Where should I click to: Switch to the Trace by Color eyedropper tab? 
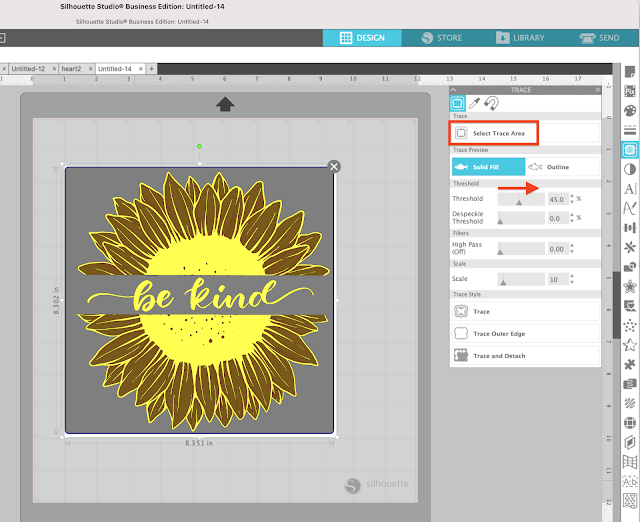tap(474, 103)
